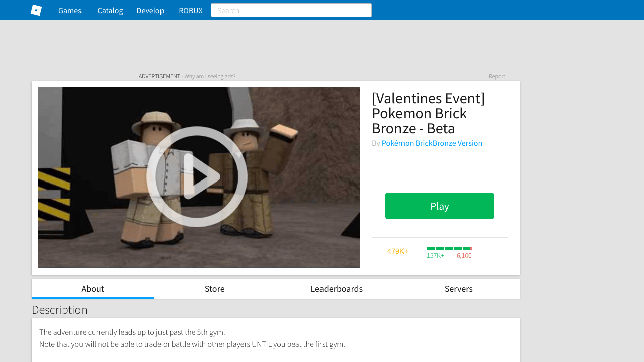Open the Catalog page
644x362 pixels.
pyautogui.click(x=110, y=10)
